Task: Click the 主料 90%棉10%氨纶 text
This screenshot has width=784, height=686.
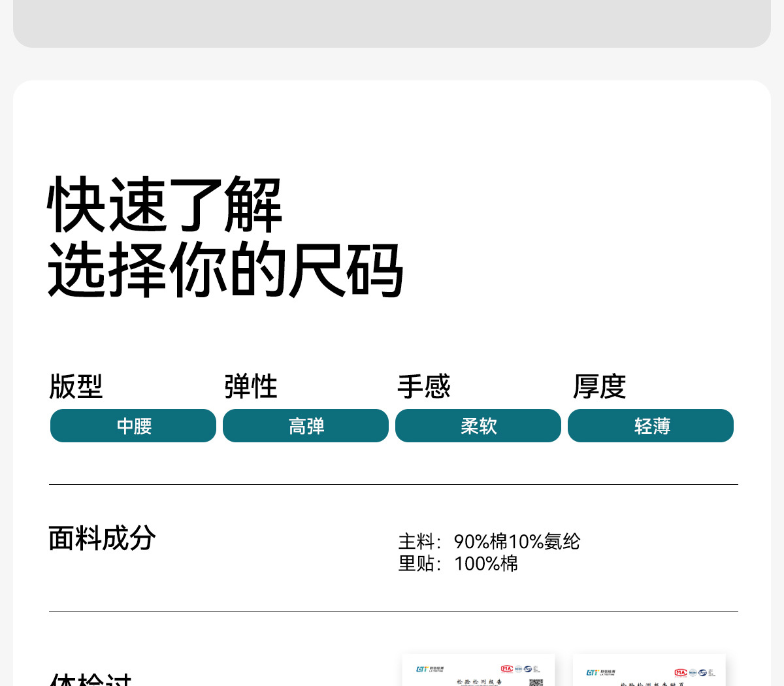Action: [489, 542]
